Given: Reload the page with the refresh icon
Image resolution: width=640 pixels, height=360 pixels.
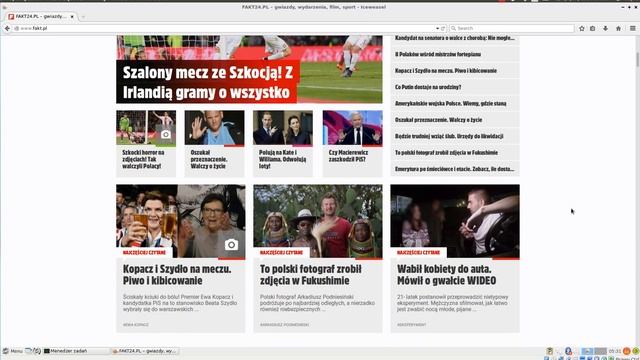Looking at the screenshot, I should [x=443, y=28].
